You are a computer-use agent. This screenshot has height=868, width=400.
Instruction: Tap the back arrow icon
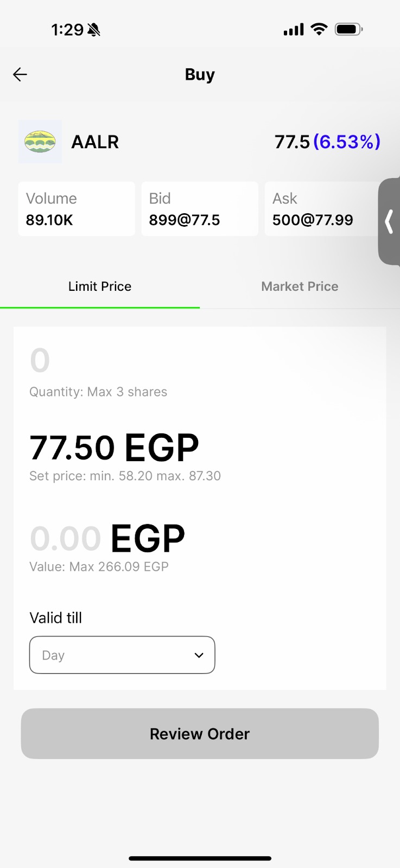[20, 74]
